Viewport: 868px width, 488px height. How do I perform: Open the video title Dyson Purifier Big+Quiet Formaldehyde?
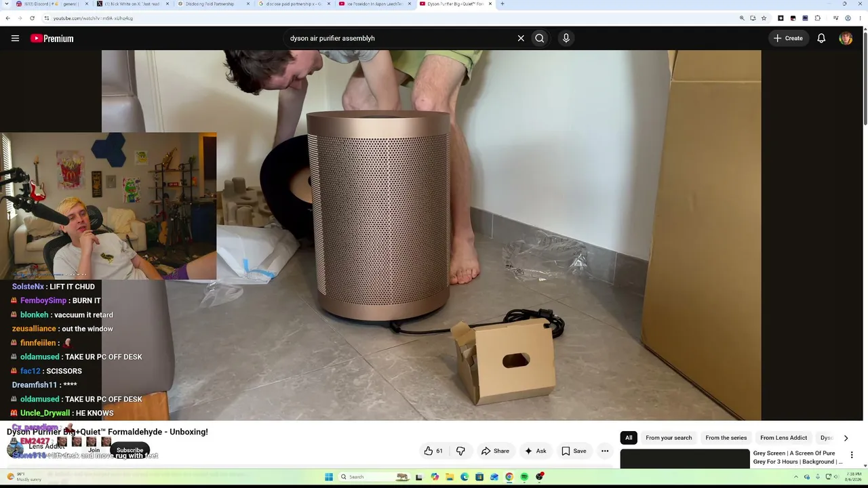[x=107, y=432]
